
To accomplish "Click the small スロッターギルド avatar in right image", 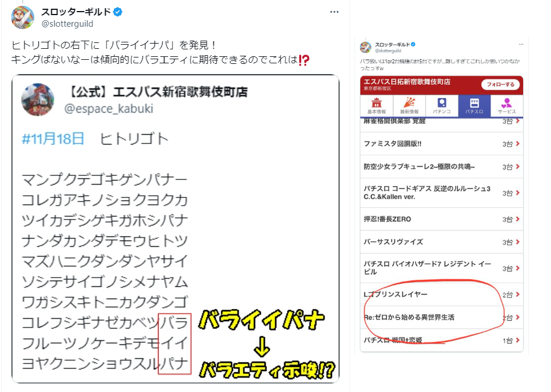I will 366,47.
